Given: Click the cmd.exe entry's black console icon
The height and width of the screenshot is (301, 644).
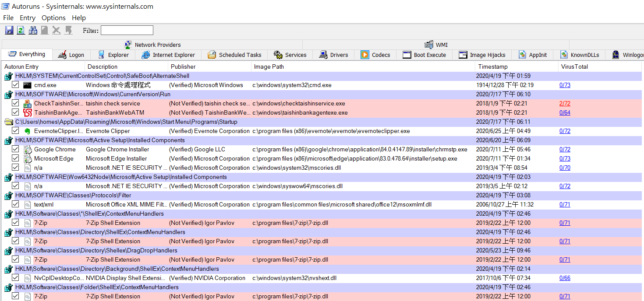Looking at the screenshot, I should 28,85.
